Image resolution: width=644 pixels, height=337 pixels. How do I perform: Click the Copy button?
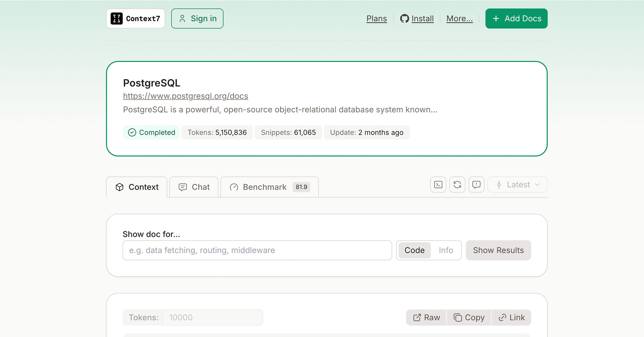pyautogui.click(x=469, y=318)
